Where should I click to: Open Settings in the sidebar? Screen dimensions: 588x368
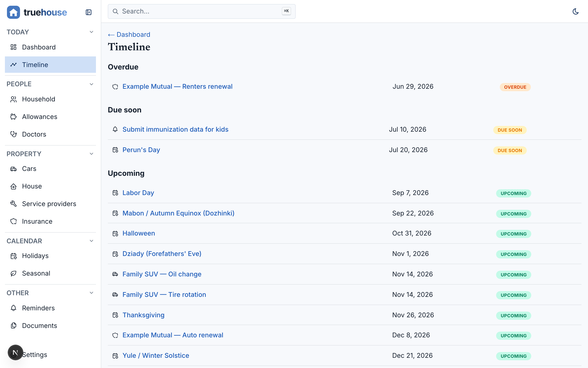[x=35, y=355]
